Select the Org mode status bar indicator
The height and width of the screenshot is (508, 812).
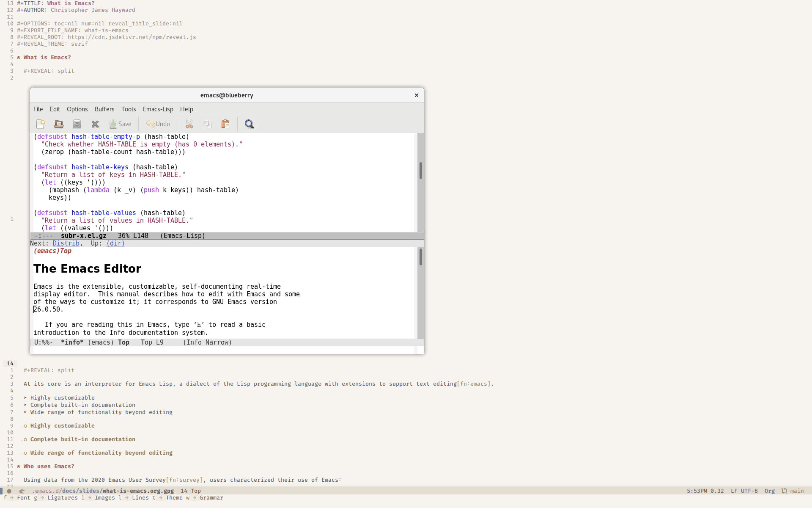770,491
